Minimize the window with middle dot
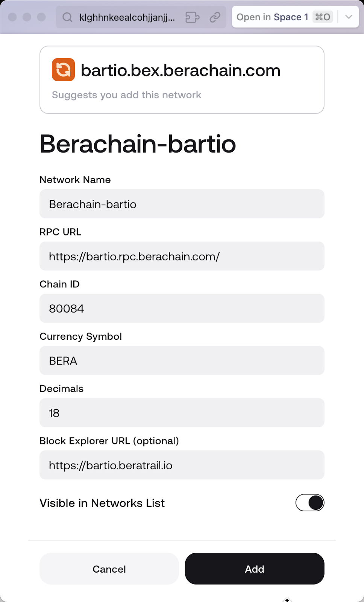Image resolution: width=364 pixels, height=602 pixels. [27, 17]
